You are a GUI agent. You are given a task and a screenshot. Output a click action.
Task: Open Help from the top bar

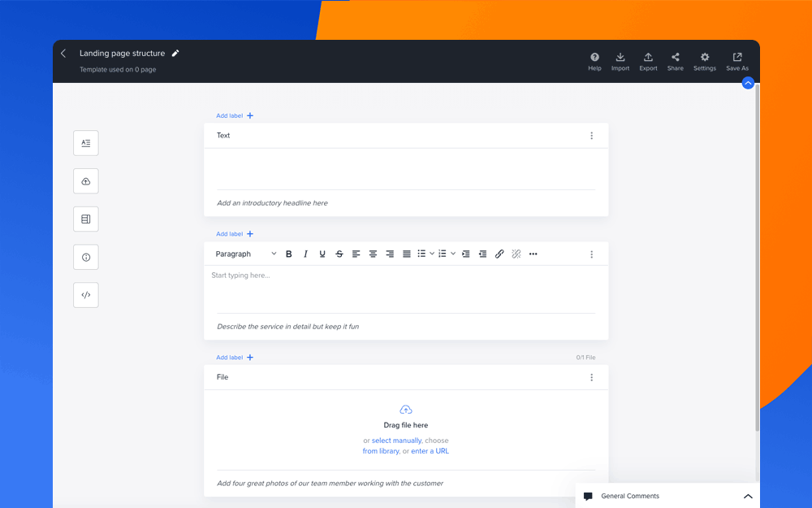click(x=594, y=61)
